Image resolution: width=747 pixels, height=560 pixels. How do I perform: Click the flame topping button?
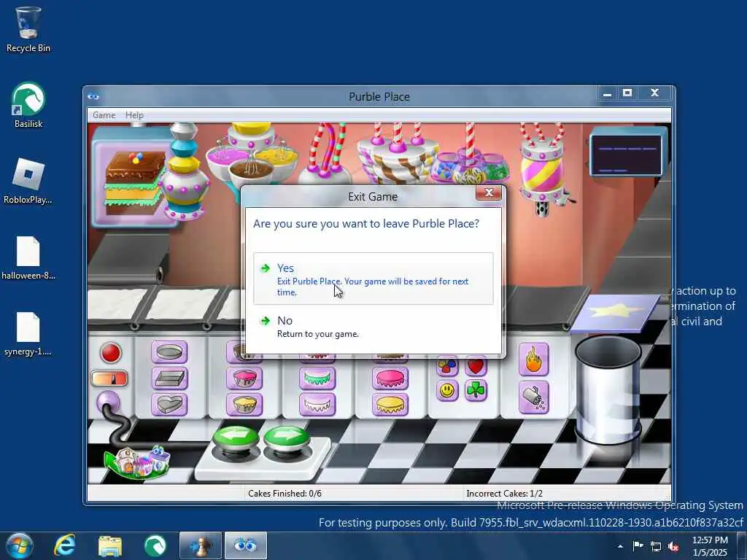click(533, 359)
